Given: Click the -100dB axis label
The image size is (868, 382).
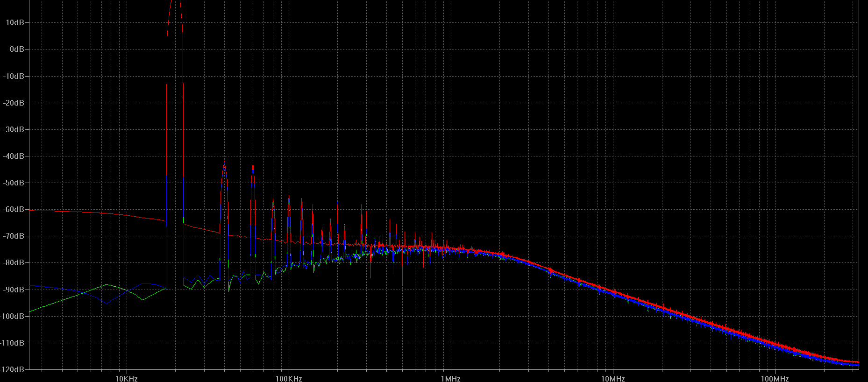Looking at the screenshot, I should [x=12, y=316].
